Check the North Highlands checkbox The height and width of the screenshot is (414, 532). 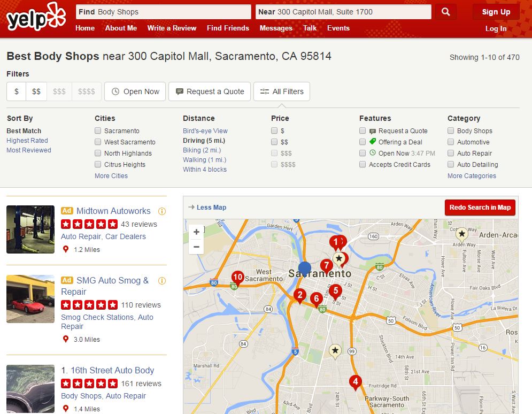[x=98, y=153]
